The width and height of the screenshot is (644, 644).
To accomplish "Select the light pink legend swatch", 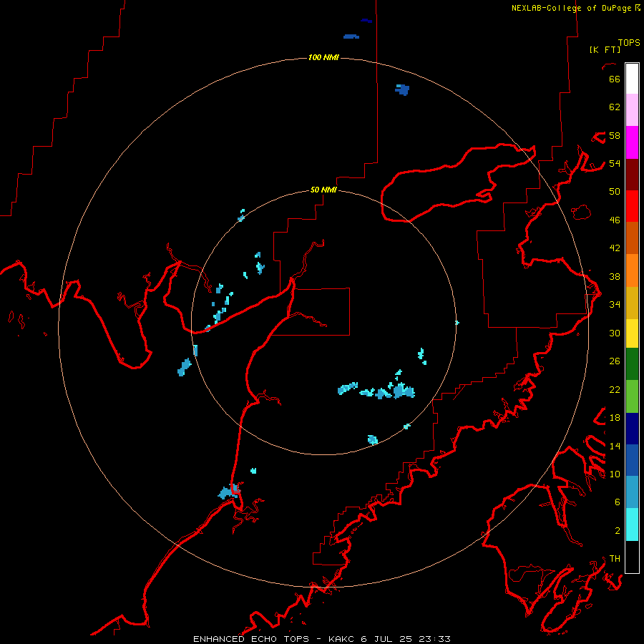I will pos(632,109).
